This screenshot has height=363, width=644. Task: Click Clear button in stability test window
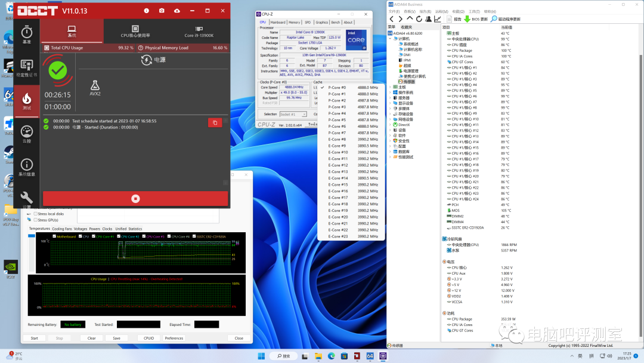click(92, 339)
